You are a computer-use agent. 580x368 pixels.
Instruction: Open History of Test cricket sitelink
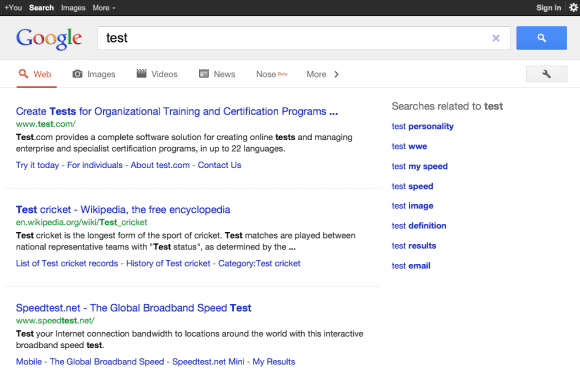[x=168, y=263]
